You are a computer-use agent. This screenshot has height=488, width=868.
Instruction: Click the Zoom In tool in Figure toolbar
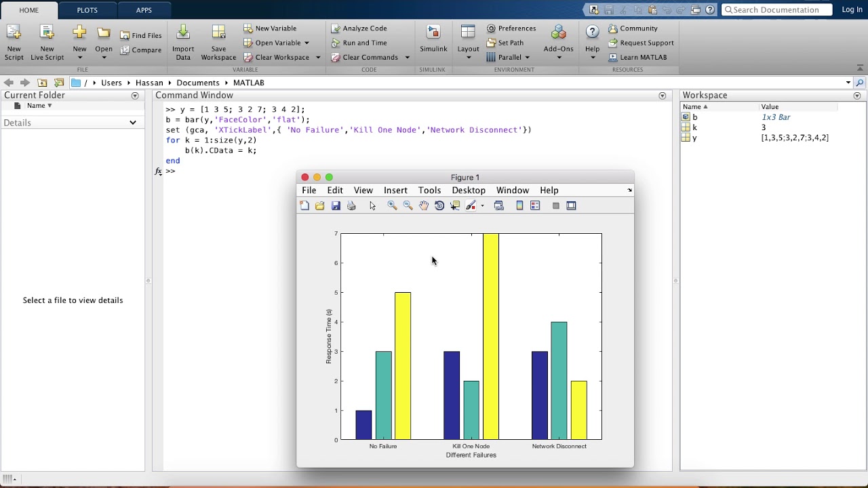[x=392, y=206]
